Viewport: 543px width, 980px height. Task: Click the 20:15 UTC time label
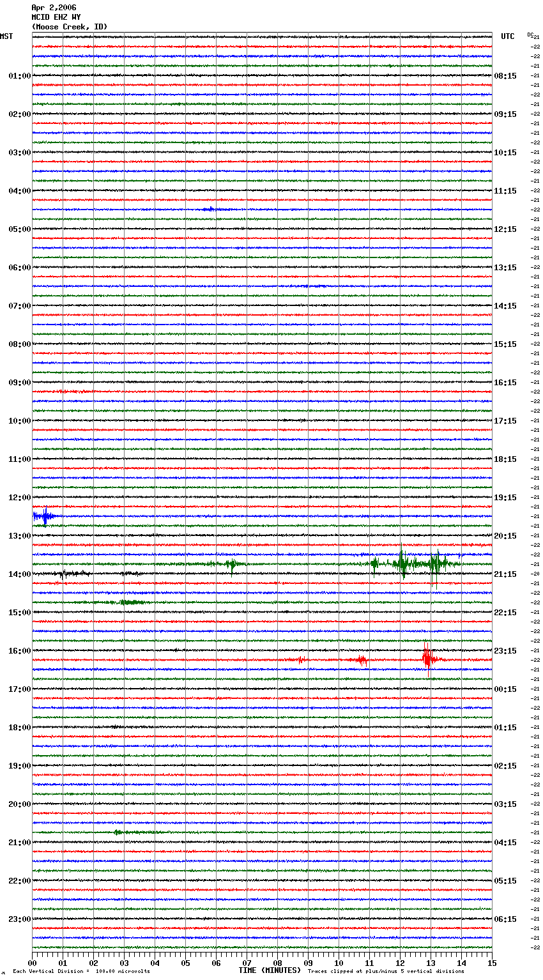(505, 536)
